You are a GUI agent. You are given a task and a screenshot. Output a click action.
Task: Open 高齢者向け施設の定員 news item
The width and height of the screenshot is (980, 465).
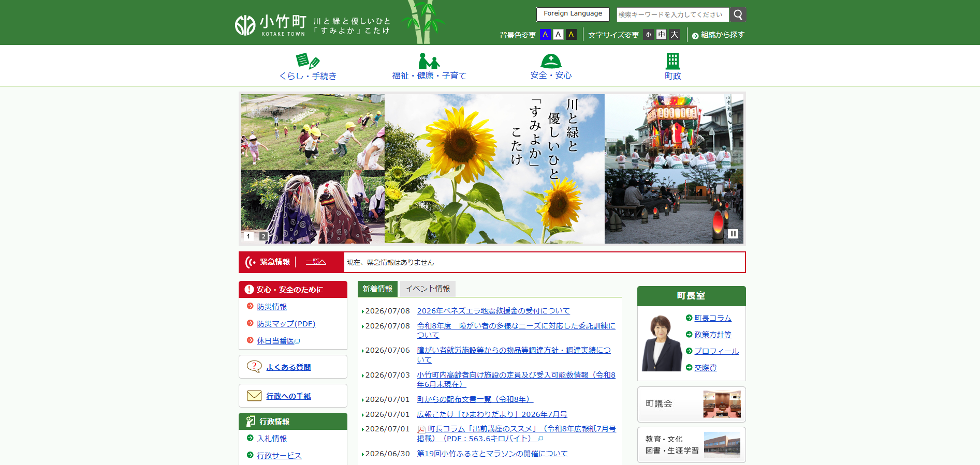click(516, 380)
